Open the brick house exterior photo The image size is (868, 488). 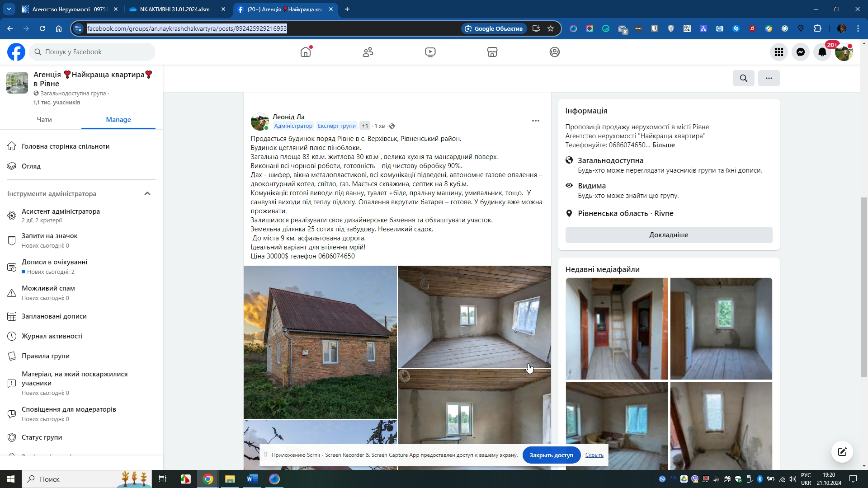pyautogui.click(x=320, y=342)
